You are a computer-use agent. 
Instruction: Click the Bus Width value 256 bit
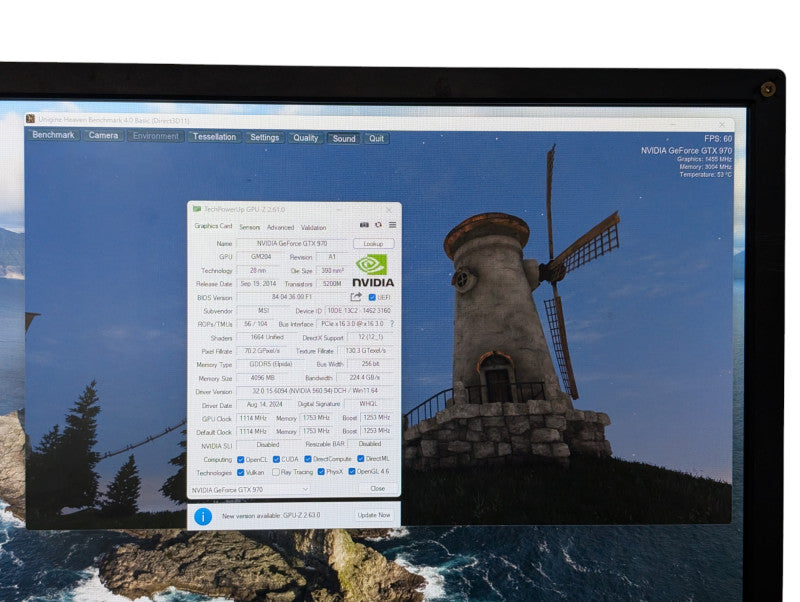coord(370,364)
